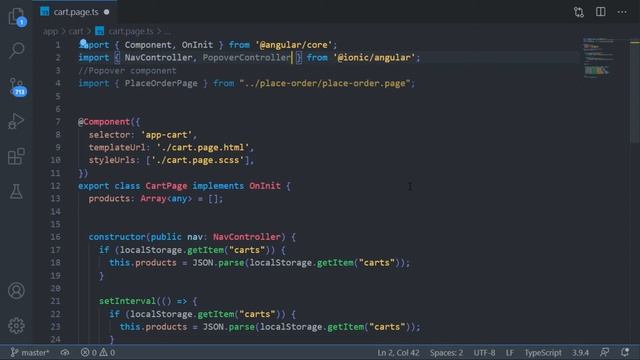The width and height of the screenshot is (640, 360).
Task: Click the vertical editor scrollbar
Action: pyautogui.click(x=635, y=90)
